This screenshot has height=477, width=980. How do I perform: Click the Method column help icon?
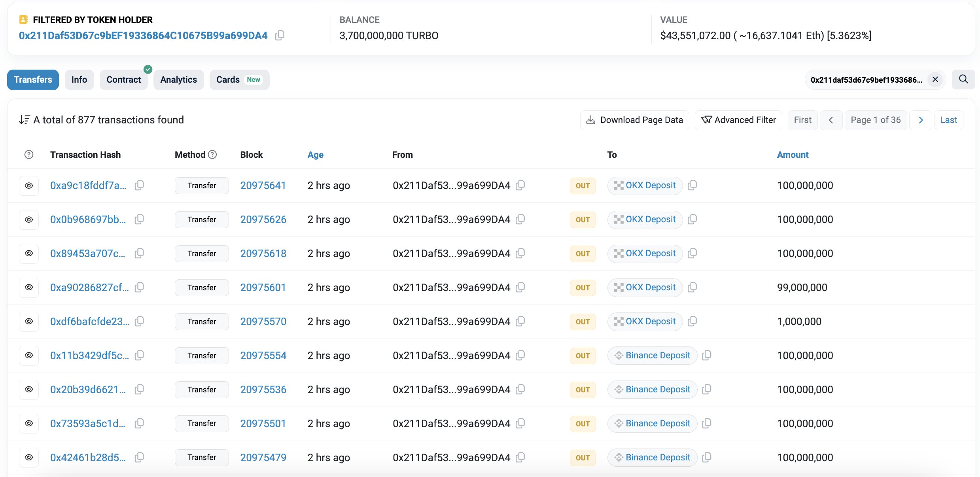pos(212,155)
